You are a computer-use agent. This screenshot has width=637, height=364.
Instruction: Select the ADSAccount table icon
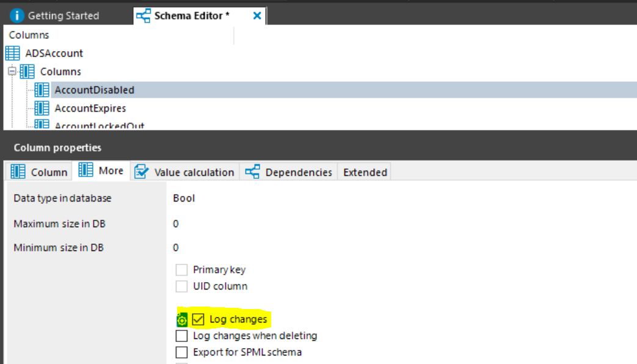(13, 53)
